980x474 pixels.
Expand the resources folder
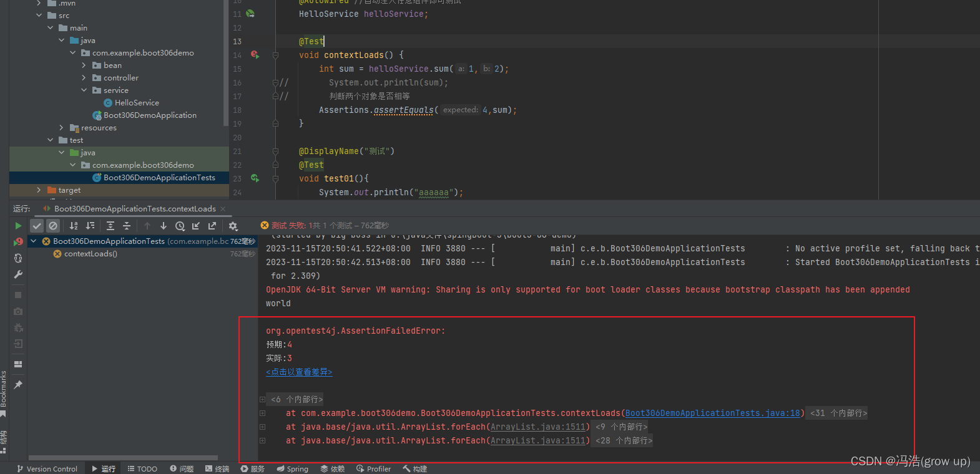click(x=62, y=128)
